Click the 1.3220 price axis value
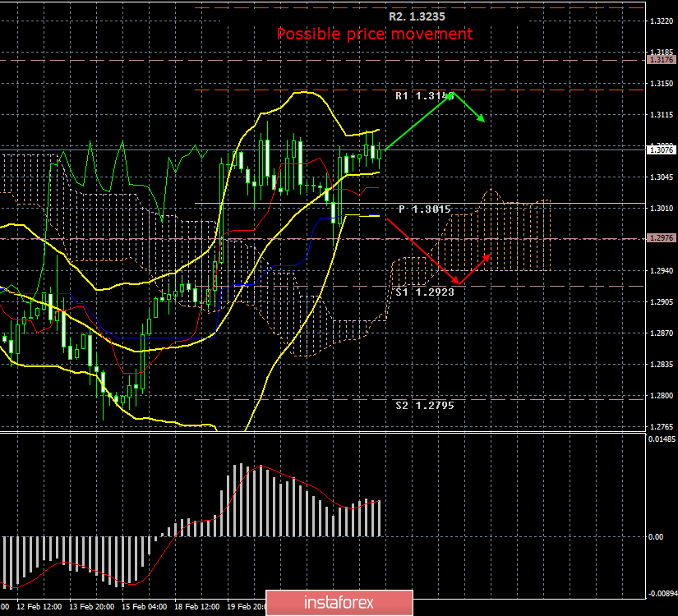 click(x=662, y=21)
